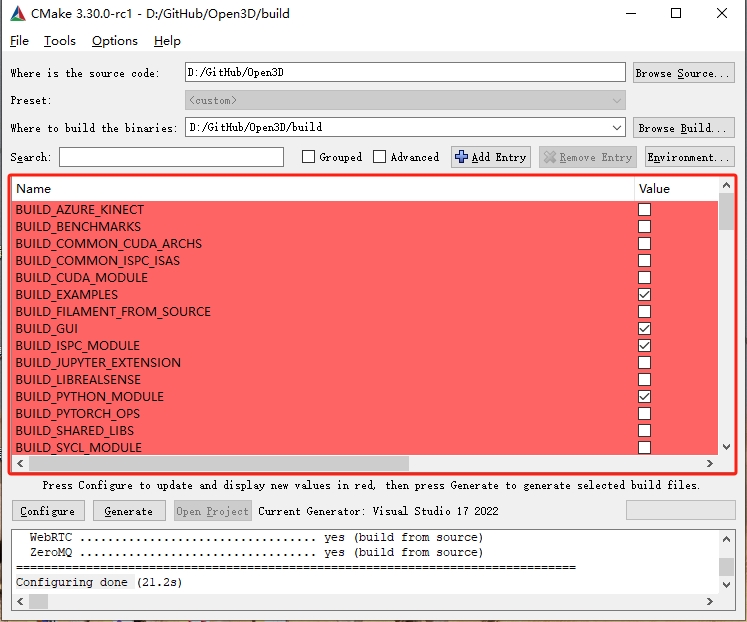Screen dimensions: 747x622
Task: Check the BUILD_COMMON_ISPC_ISAS option
Action: tap(644, 261)
